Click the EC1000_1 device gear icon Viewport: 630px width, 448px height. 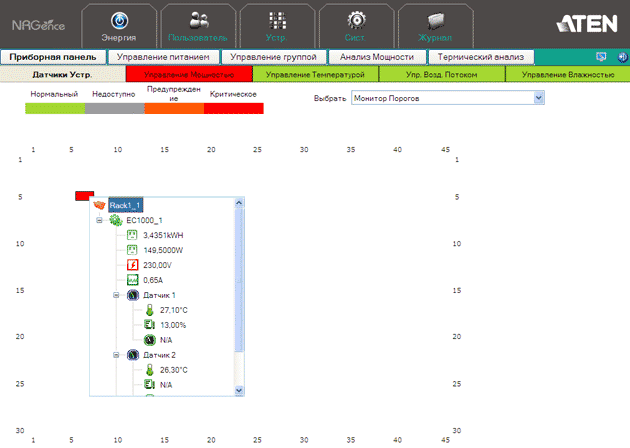coord(116,220)
